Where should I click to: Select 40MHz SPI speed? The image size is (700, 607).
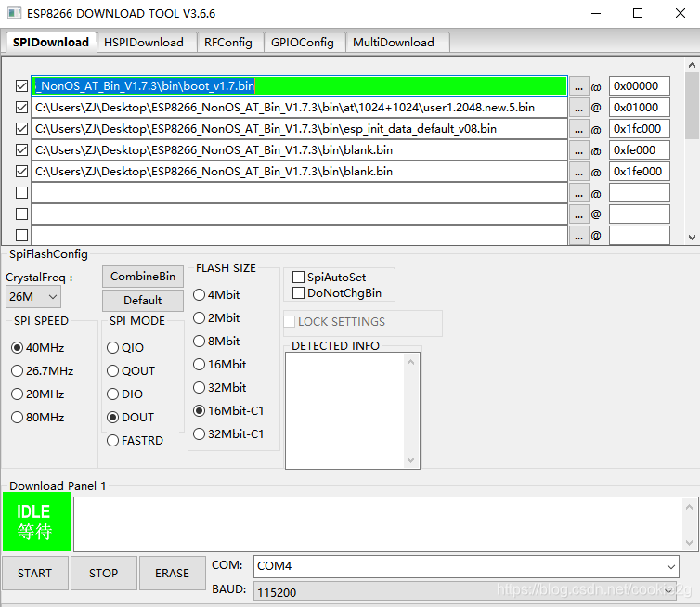point(38,348)
